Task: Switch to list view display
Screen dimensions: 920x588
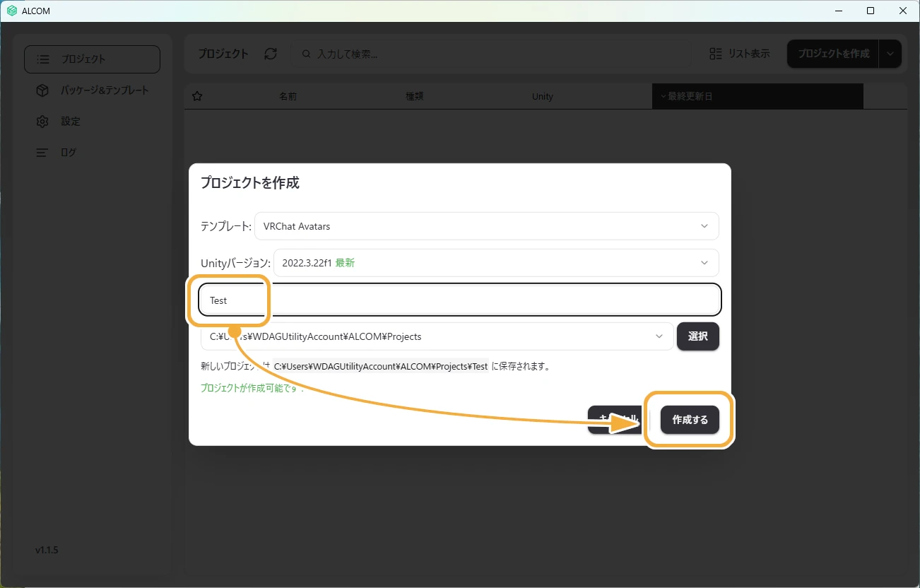Action: coord(740,54)
